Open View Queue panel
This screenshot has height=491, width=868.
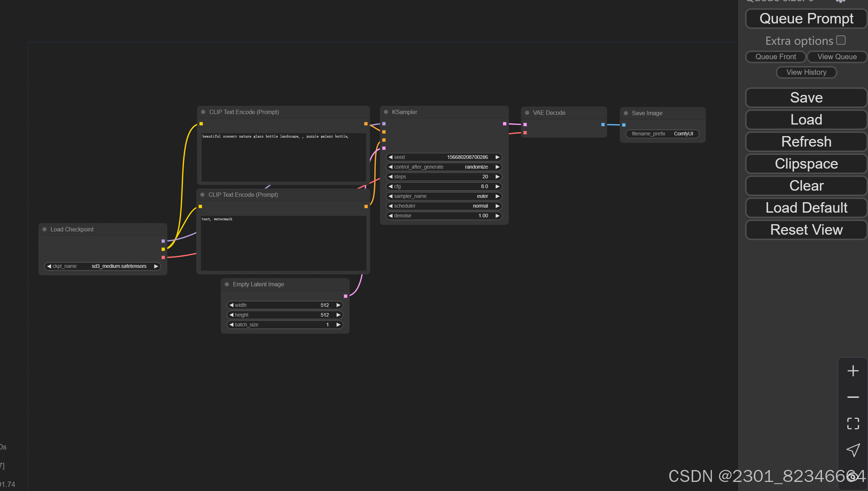coord(837,57)
